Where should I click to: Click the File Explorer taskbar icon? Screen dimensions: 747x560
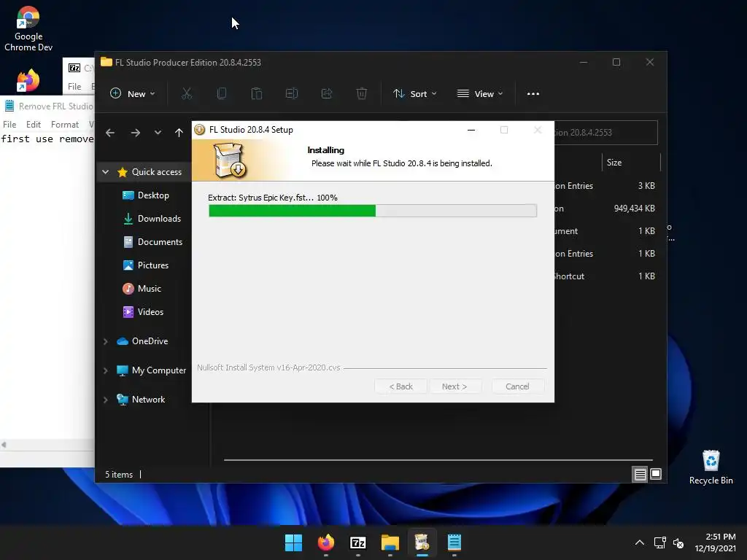(390, 542)
